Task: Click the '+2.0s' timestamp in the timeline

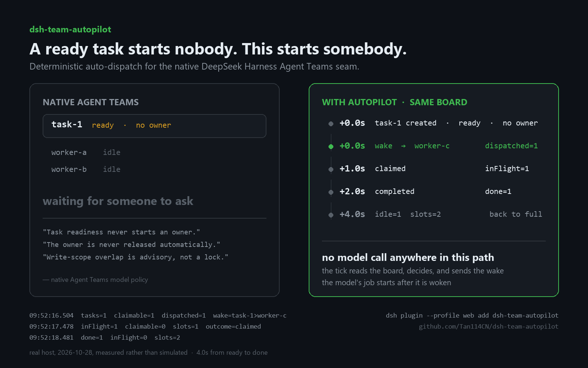Action: 352,191
